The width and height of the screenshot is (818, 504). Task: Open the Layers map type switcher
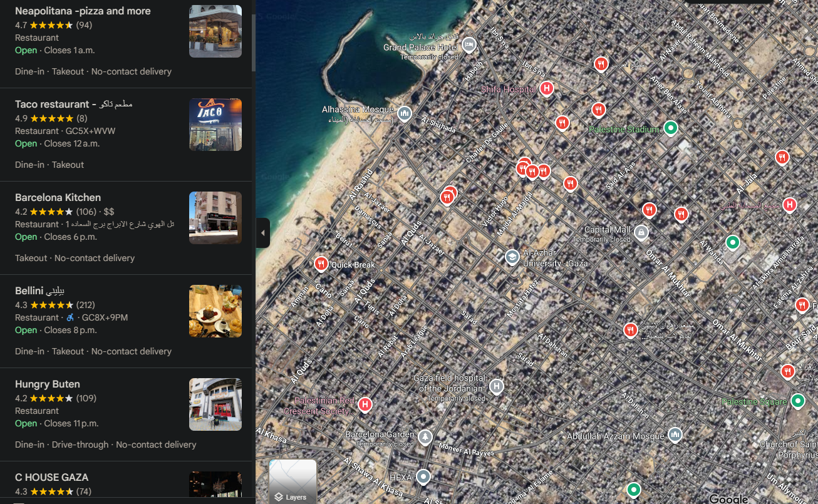pos(293,481)
